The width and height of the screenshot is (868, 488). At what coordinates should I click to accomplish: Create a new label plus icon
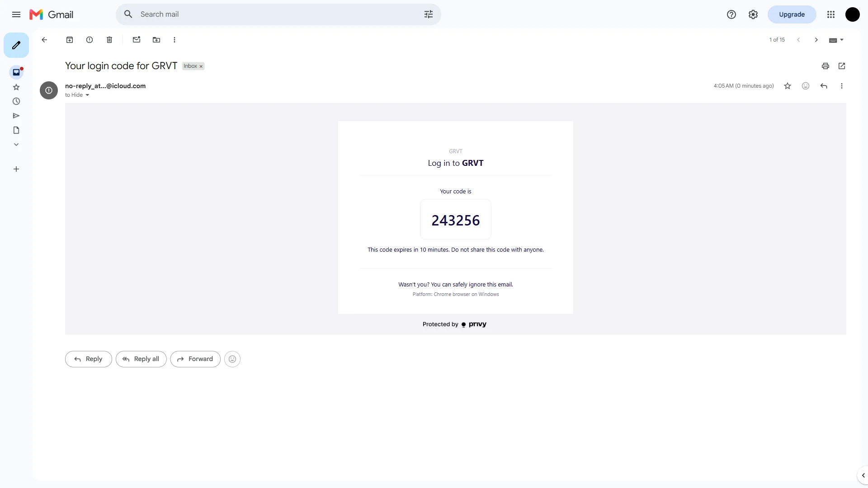[16, 169]
